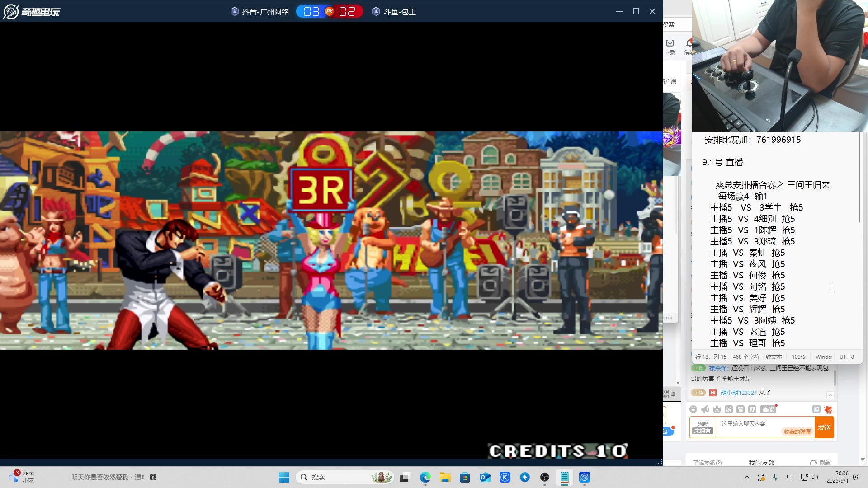
Task: Click the 下载 download icon
Action: pyautogui.click(x=670, y=46)
